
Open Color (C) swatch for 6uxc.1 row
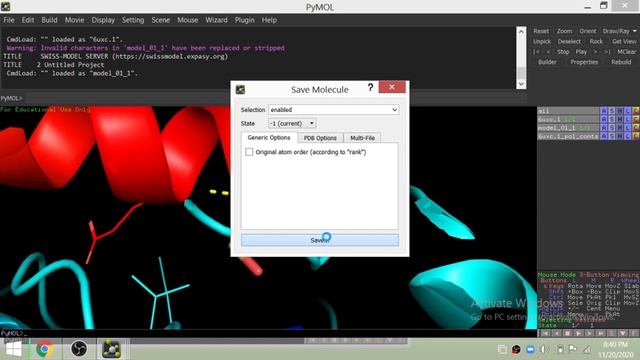point(636,119)
